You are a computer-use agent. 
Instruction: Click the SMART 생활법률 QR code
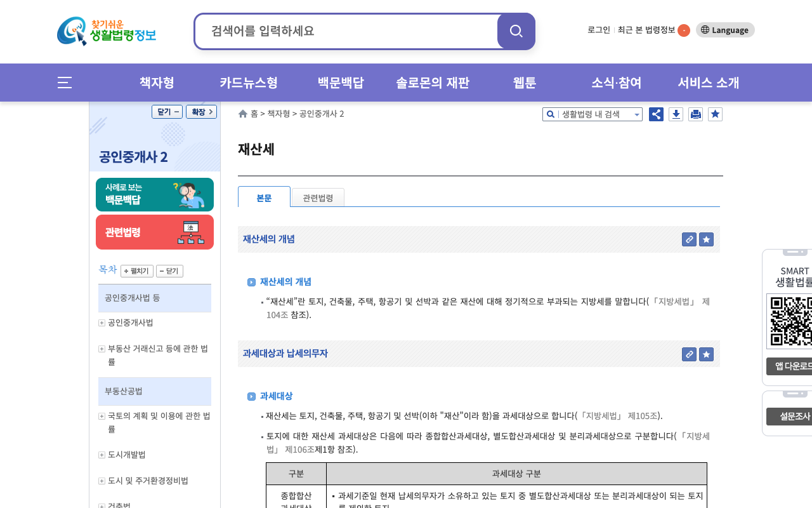(x=790, y=321)
